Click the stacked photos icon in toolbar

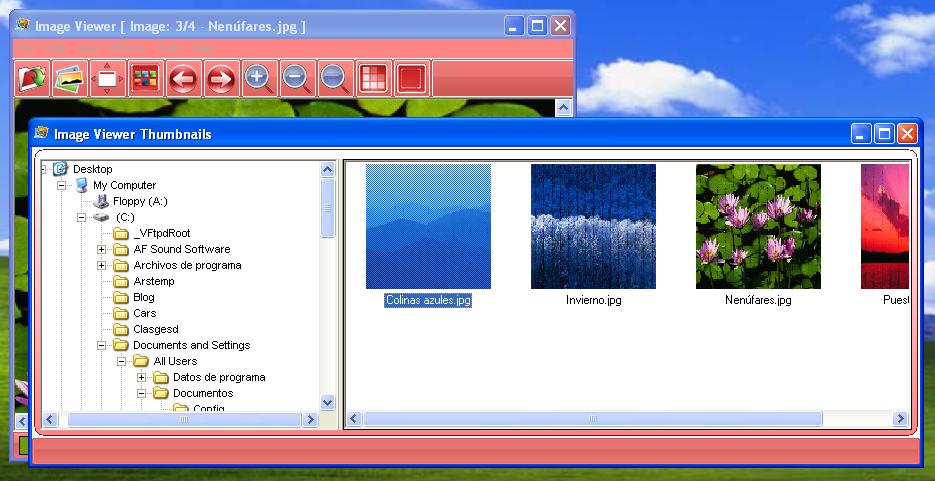(x=70, y=78)
